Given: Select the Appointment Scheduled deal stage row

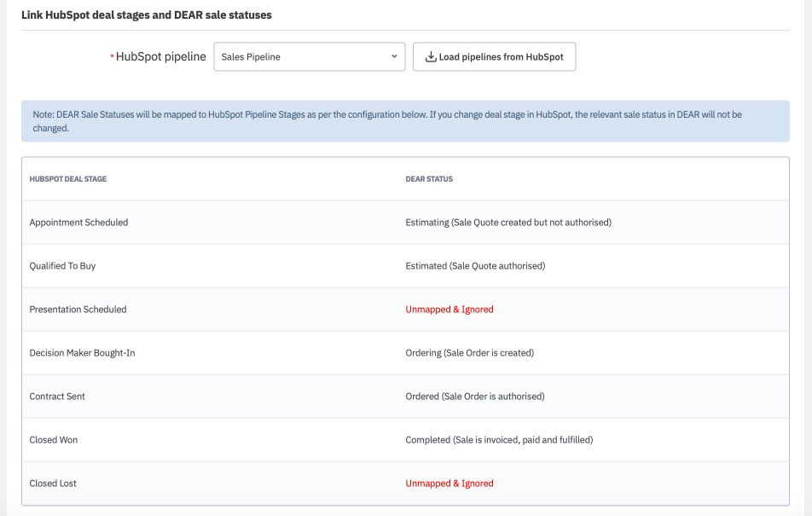Looking at the screenshot, I should click(x=78, y=223).
